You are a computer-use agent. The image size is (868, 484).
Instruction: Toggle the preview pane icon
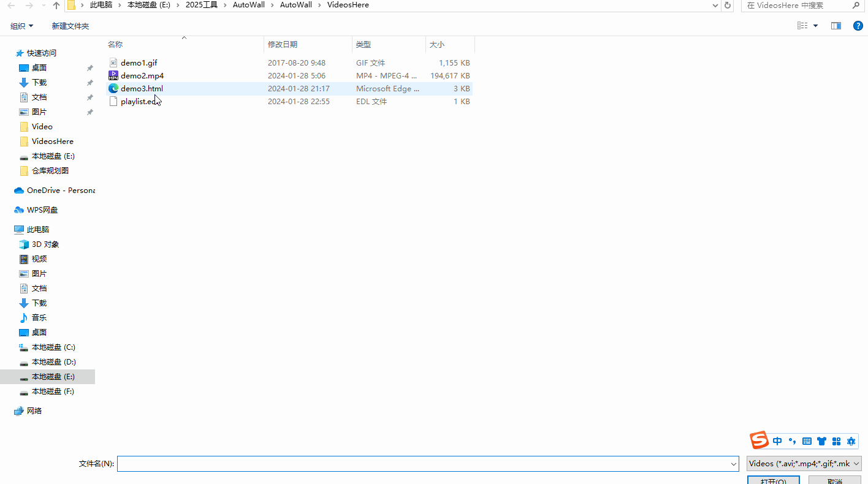[x=836, y=26]
